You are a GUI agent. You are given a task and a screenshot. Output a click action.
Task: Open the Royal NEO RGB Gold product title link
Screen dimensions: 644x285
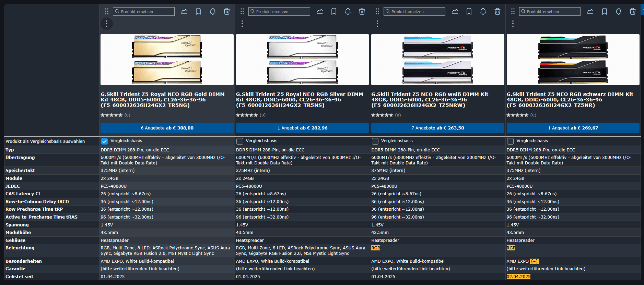pyautogui.click(x=163, y=100)
